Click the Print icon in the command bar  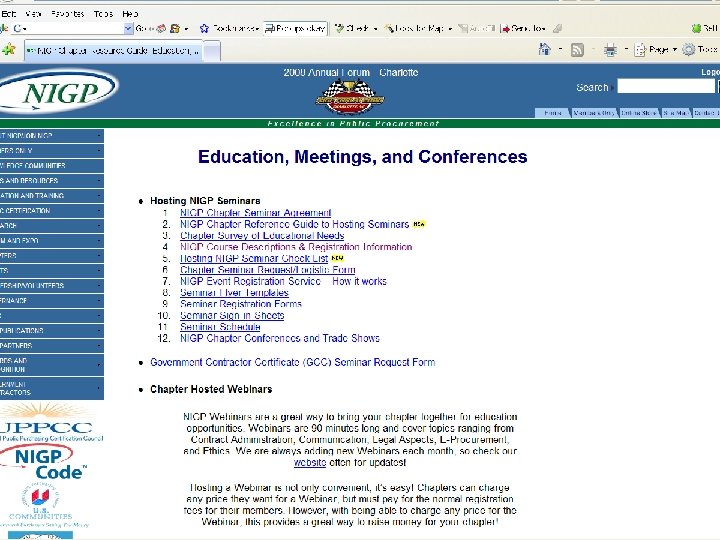(610, 50)
